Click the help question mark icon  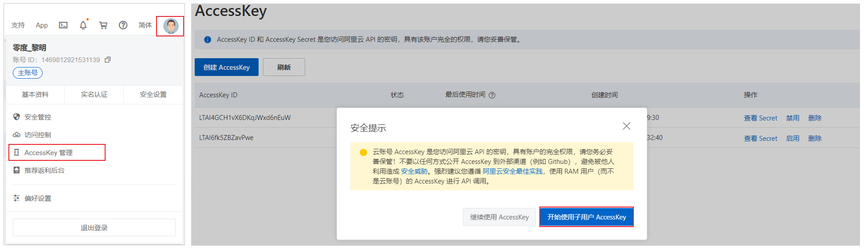[123, 25]
